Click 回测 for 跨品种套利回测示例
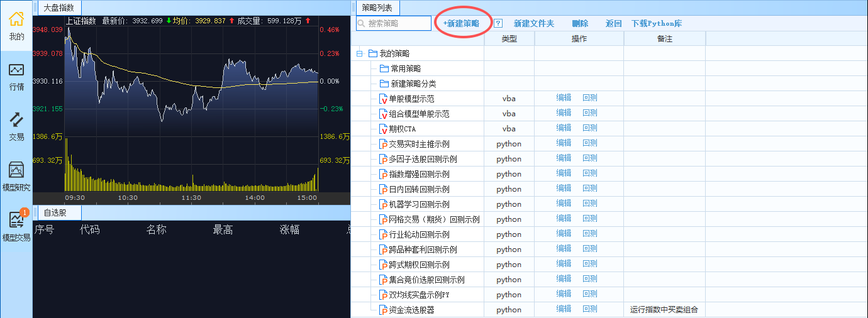868x318 pixels. (x=590, y=248)
